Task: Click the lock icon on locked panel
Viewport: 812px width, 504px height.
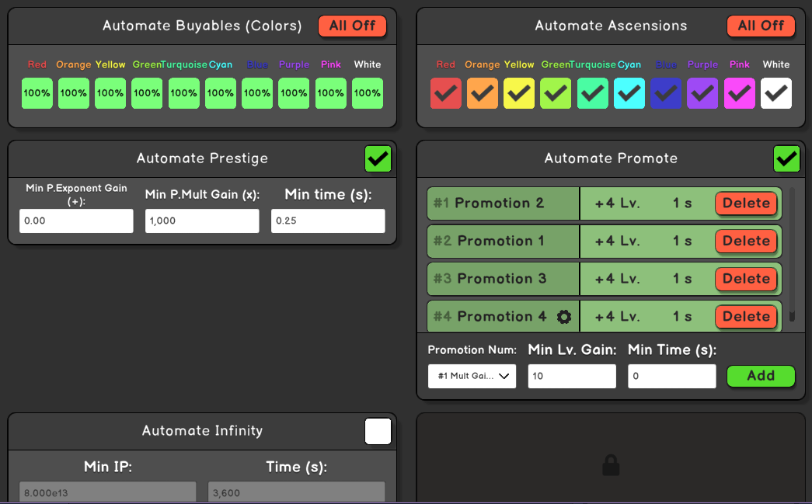Action: click(x=611, y=465)
